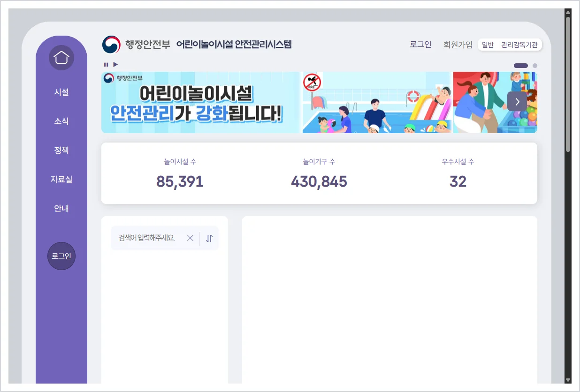The height and width of the screenshot is (392, 580).
Task: Click the 놀이시설 수 value 85,391
Action: tap(180, 182)
